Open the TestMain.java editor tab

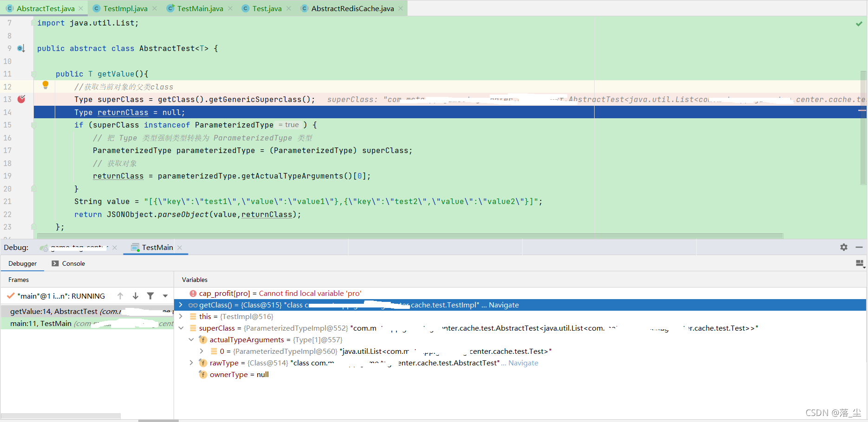click(200, 8)
